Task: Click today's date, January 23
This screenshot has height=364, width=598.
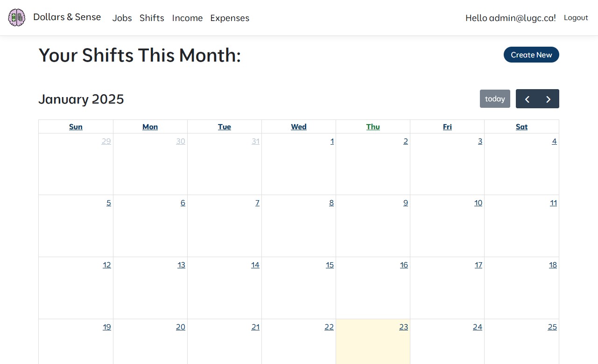Action: pyautogui.click(x=403, y=327)
